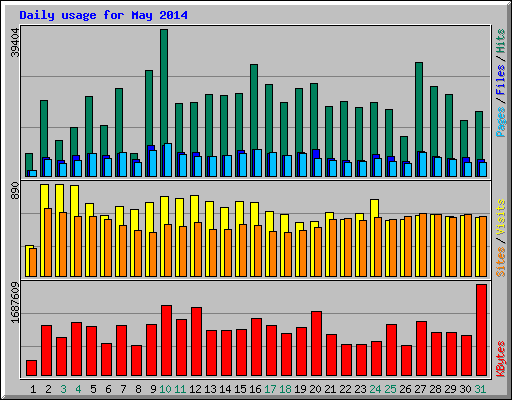Click green weekend day label 10

click(x=165, y=389)
